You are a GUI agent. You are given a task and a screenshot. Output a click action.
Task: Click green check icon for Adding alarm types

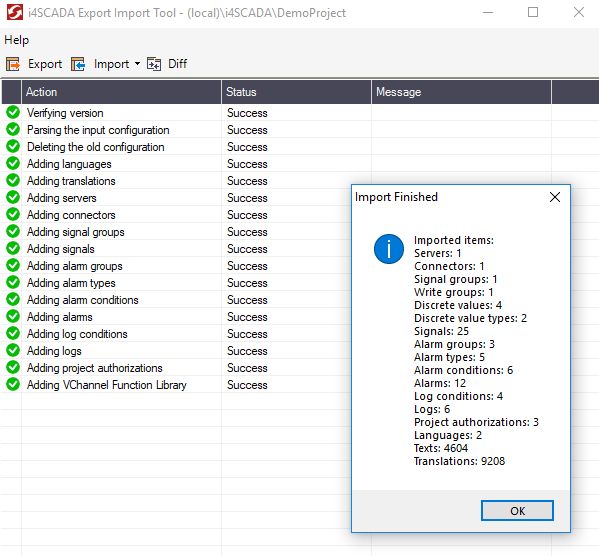click(13, 282)
